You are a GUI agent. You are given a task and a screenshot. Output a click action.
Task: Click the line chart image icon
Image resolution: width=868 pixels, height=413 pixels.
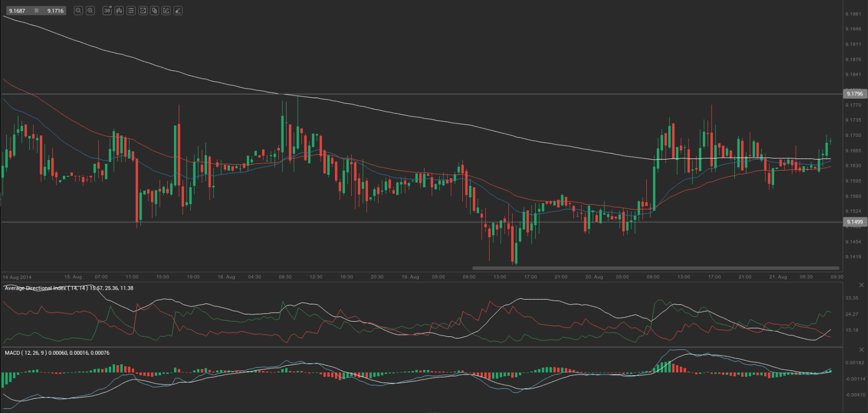(x=143, y=10)
